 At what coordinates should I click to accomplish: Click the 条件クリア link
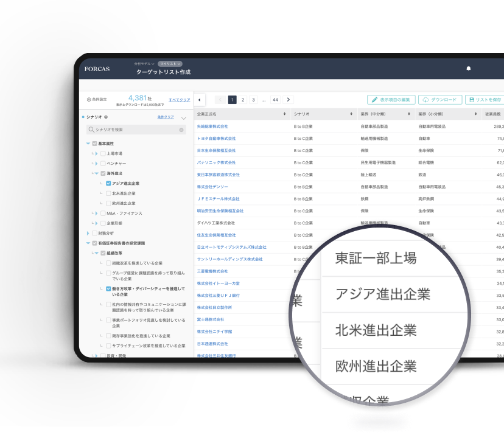pos(166,117)
